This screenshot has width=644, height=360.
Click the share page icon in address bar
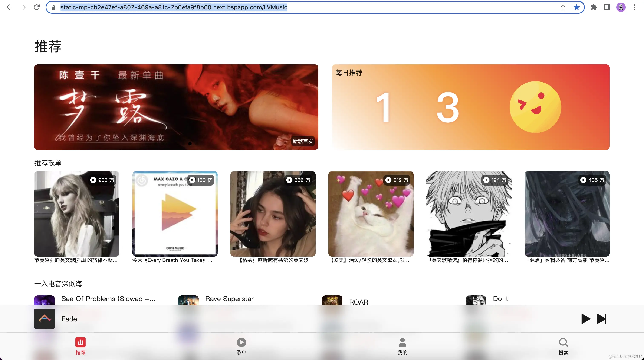tap(563, 7)
